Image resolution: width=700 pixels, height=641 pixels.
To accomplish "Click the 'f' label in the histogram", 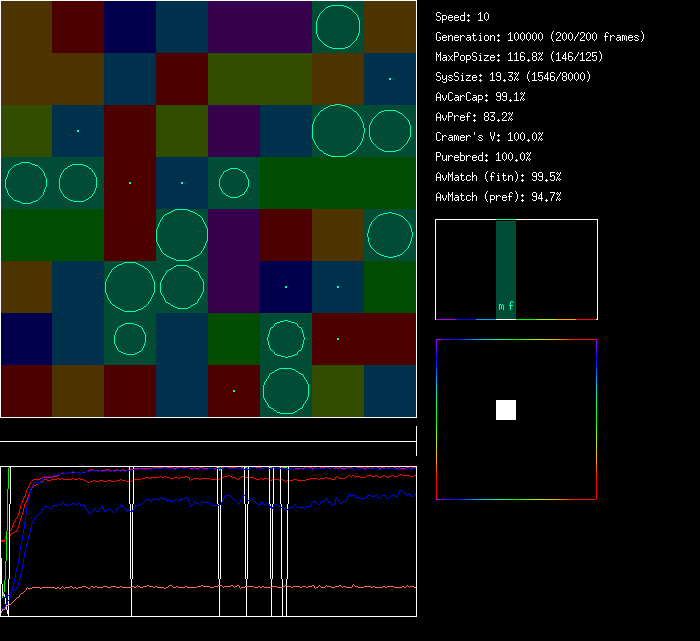I will point(511,307).
